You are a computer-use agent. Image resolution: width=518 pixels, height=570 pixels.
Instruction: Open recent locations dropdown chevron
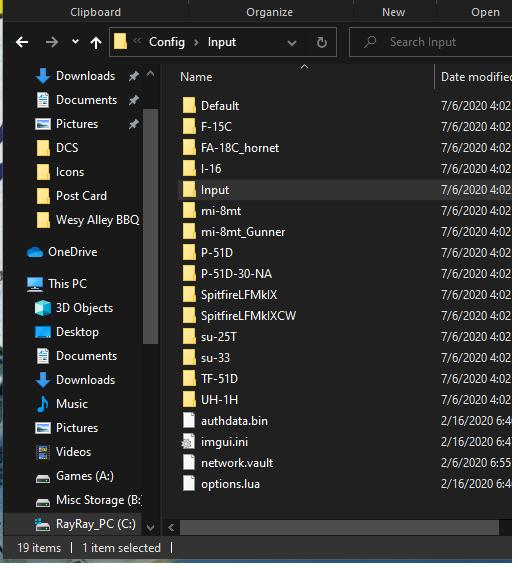[75, 42]
